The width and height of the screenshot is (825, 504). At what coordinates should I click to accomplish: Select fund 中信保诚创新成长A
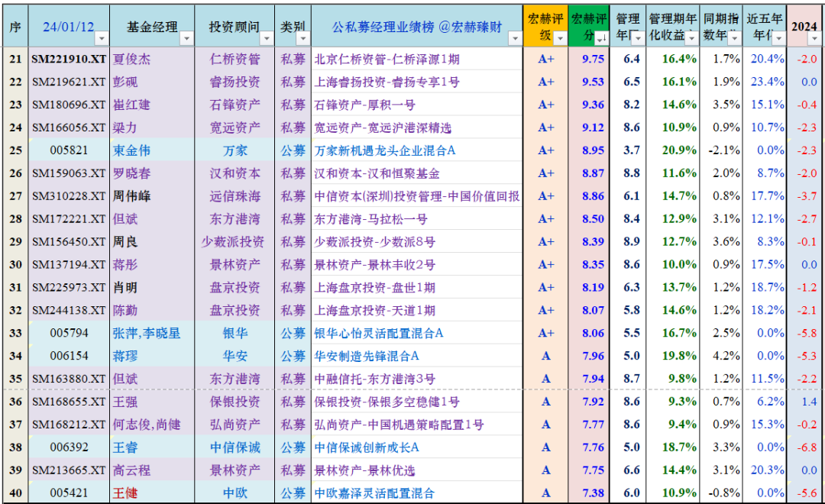point(367,447)
